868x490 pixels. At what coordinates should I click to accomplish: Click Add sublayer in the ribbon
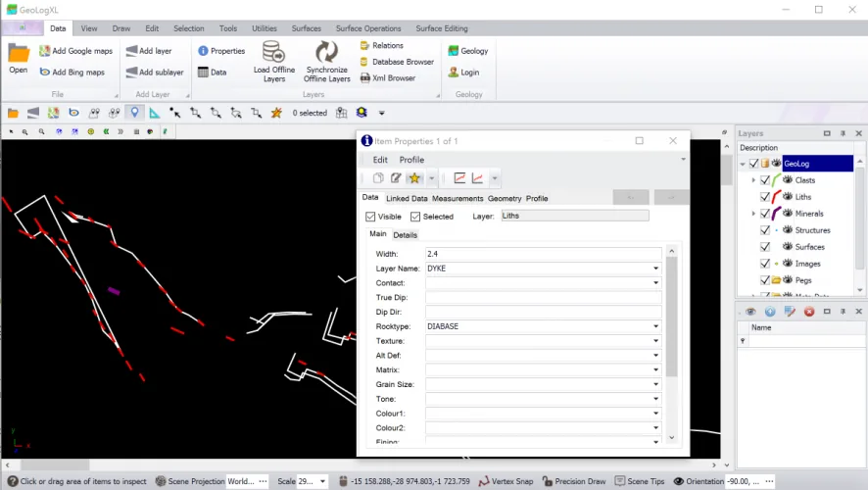coord(155,72)
